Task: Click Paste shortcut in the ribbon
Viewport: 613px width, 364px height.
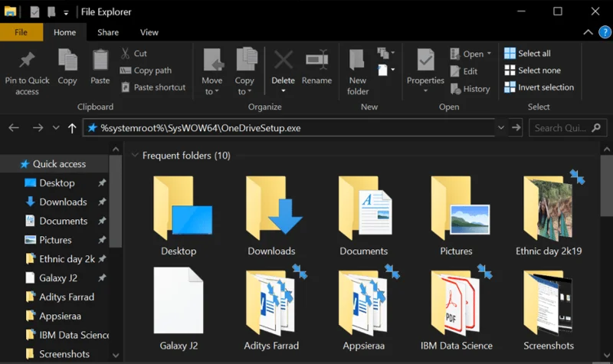Action: pos(152,87)
